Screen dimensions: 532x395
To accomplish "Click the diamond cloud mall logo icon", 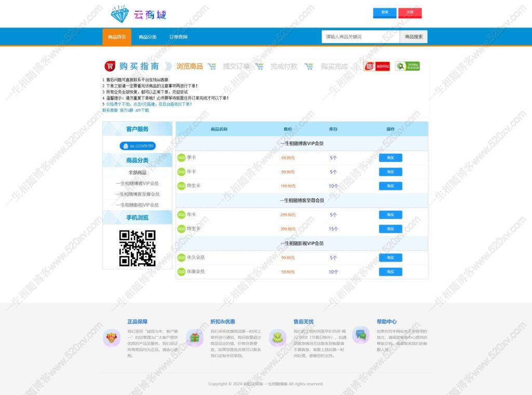I will [121, 14].
